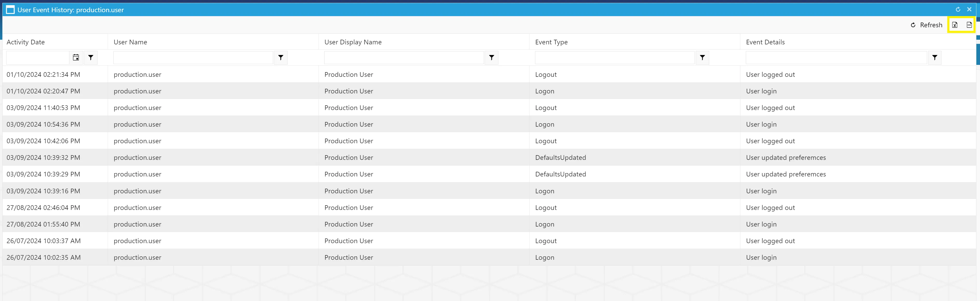Focus the Event Type filter field

pos(615,57)
